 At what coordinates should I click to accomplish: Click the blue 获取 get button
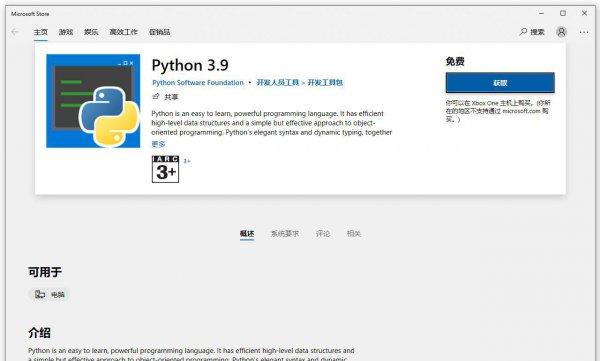click(500, 83)
